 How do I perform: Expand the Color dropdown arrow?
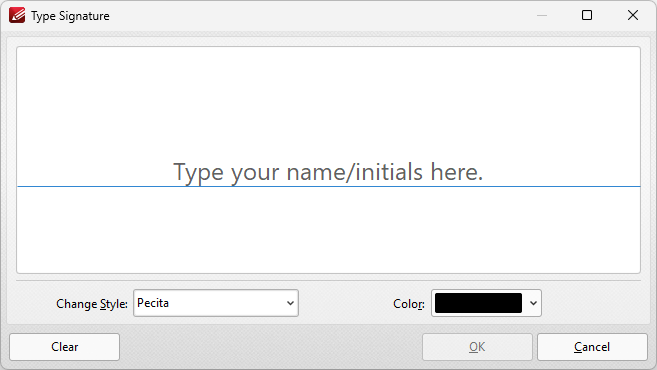click(x=533, y=303)
